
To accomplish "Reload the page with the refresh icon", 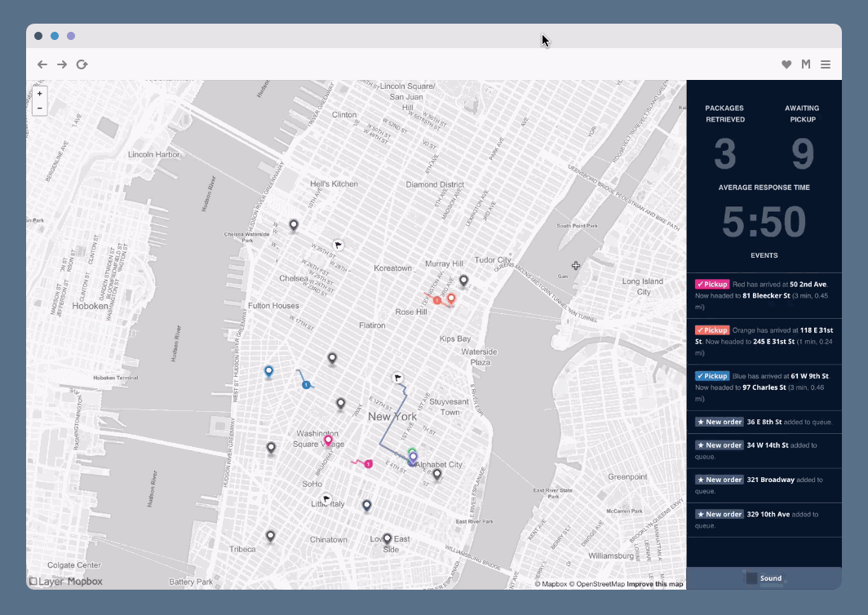I will click(82, 64).
